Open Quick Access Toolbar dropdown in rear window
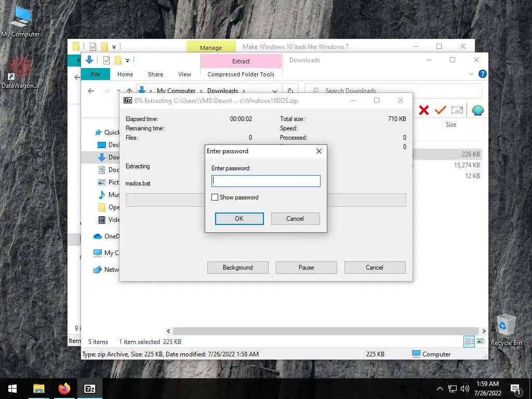This screenshot has height=399, width=532. pos(114,47)
